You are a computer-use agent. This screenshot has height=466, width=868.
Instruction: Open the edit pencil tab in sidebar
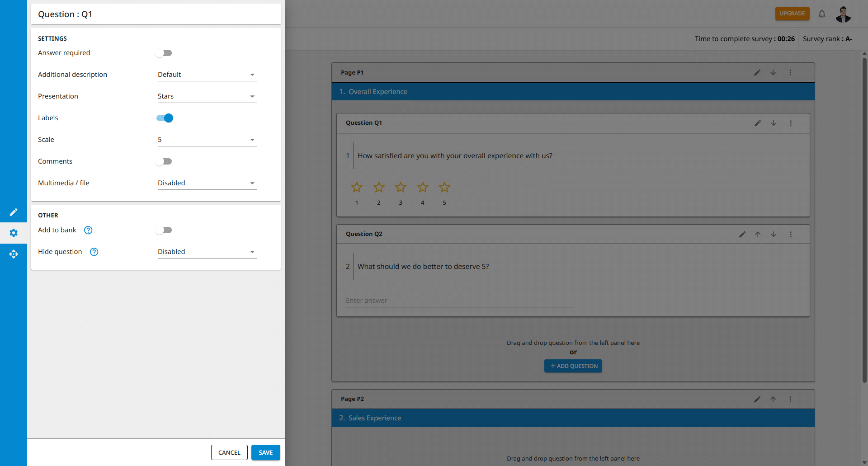tap(14, 212)
